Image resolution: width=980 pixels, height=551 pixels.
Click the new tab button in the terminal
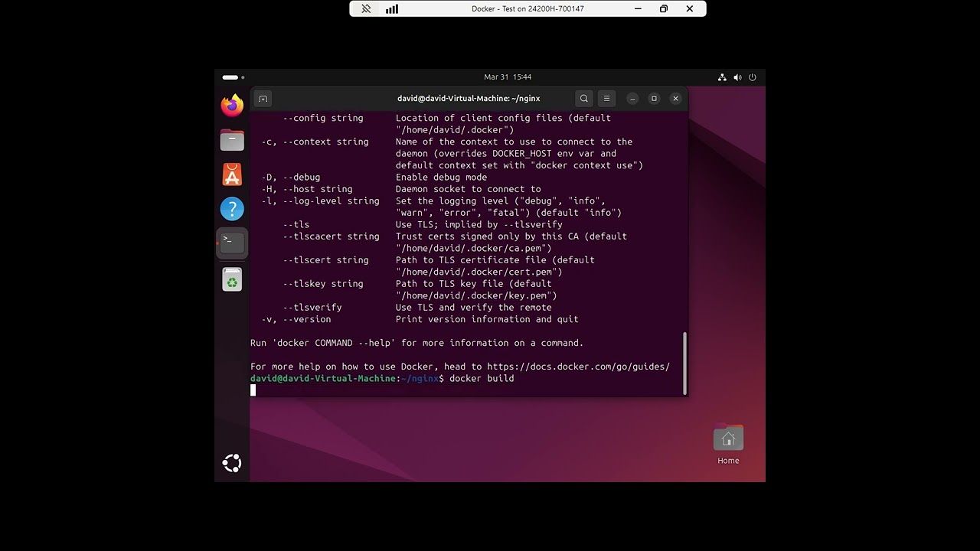pyautogui.click(x=263, y=99)
